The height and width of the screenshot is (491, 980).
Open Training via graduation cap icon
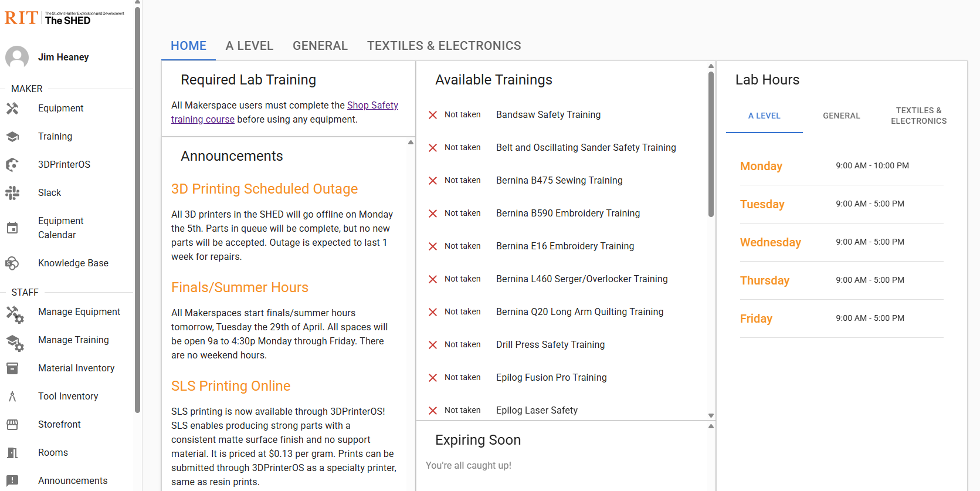point(12,137)
